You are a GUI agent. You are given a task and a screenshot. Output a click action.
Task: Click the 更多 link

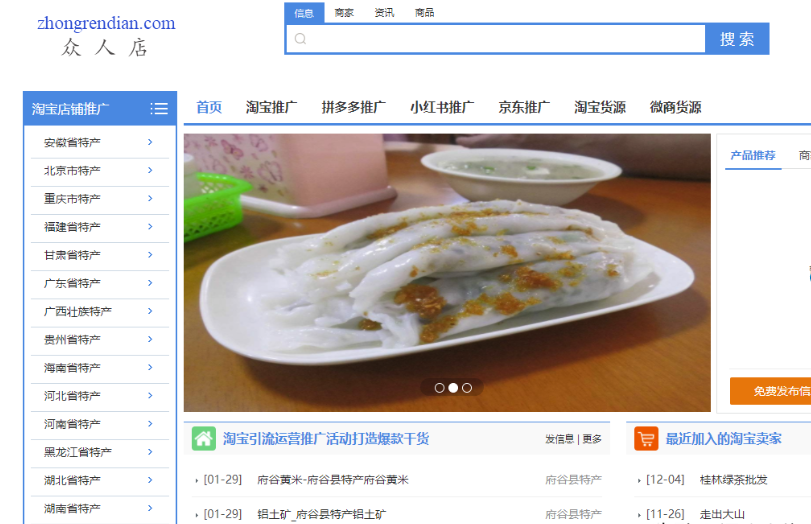coord(592,439)
